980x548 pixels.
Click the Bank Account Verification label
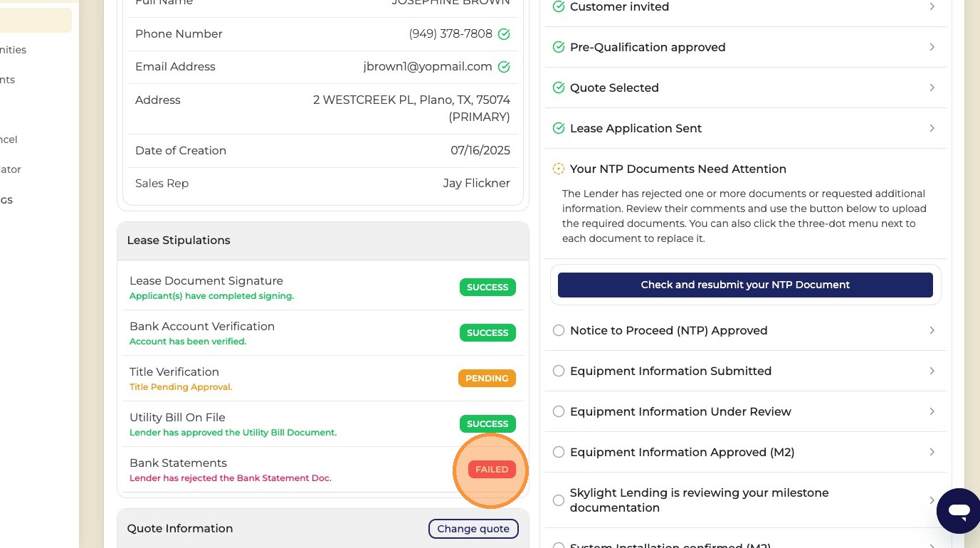tap(202, 327)
